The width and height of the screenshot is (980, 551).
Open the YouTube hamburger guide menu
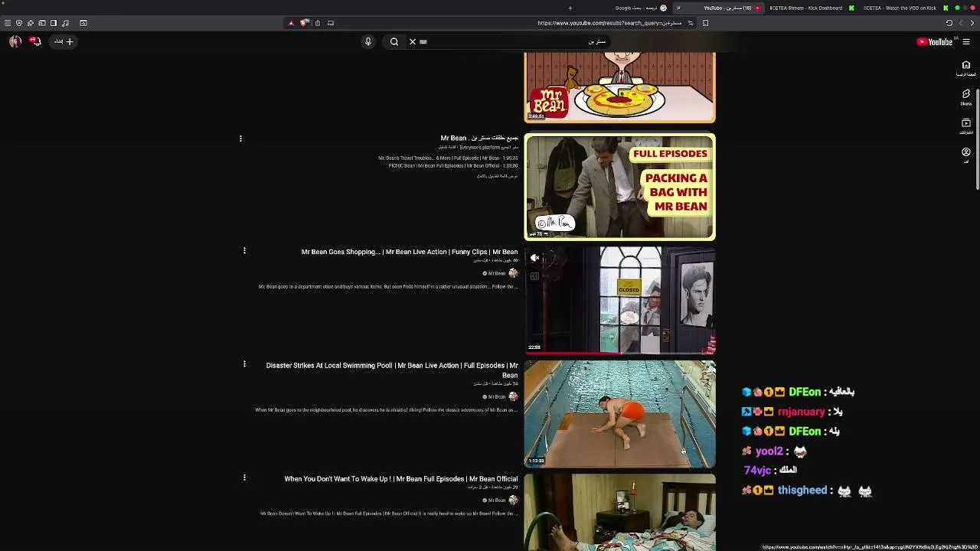[x=966, y=42]
